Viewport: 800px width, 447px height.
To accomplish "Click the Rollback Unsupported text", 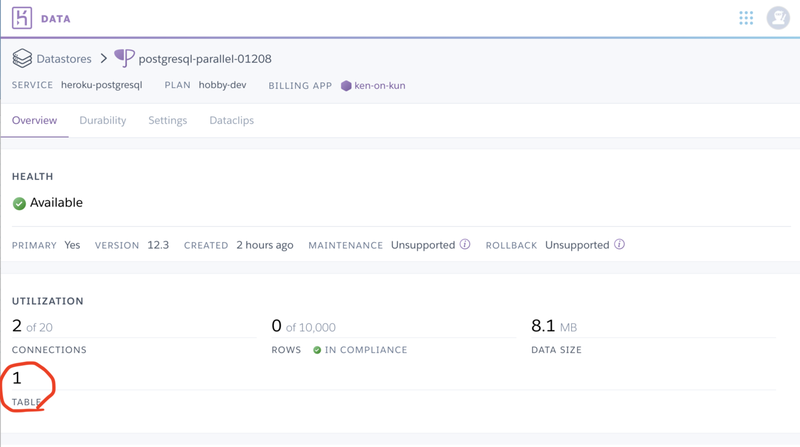I will (577, 245).
